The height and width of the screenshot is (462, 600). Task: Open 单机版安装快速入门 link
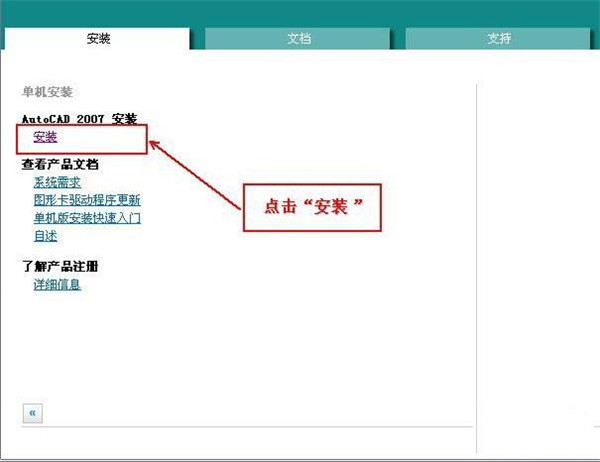point(87,218)
